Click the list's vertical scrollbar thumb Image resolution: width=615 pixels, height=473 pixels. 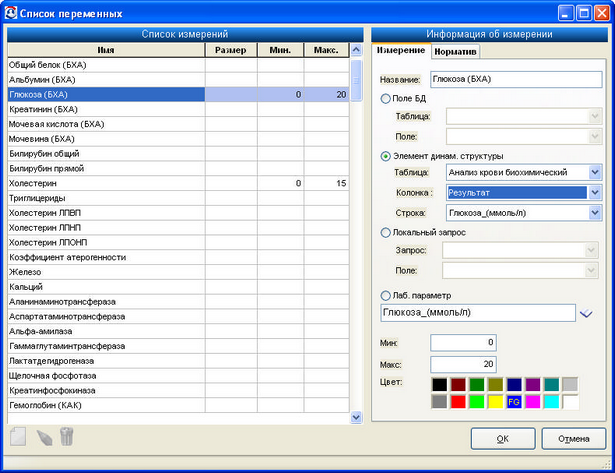click(x=356, y=80)
